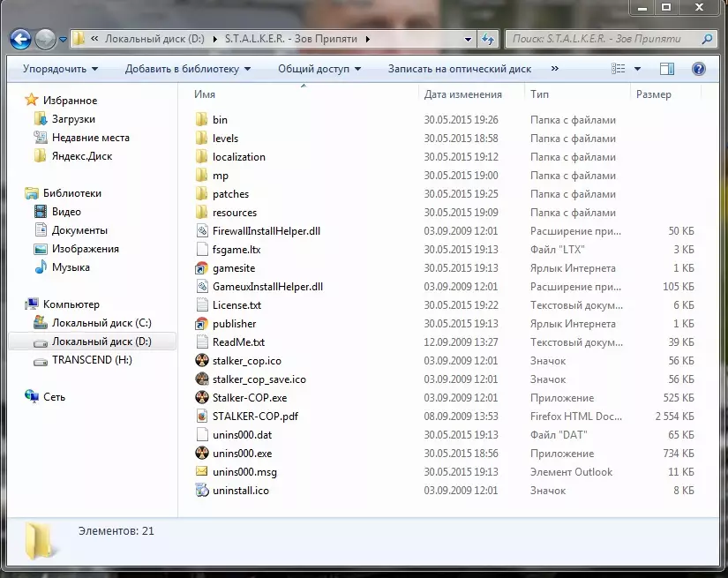This screenshot has width=728, height=578.
Task: Go back with the Back arrow button
Action: click(20, 39)
